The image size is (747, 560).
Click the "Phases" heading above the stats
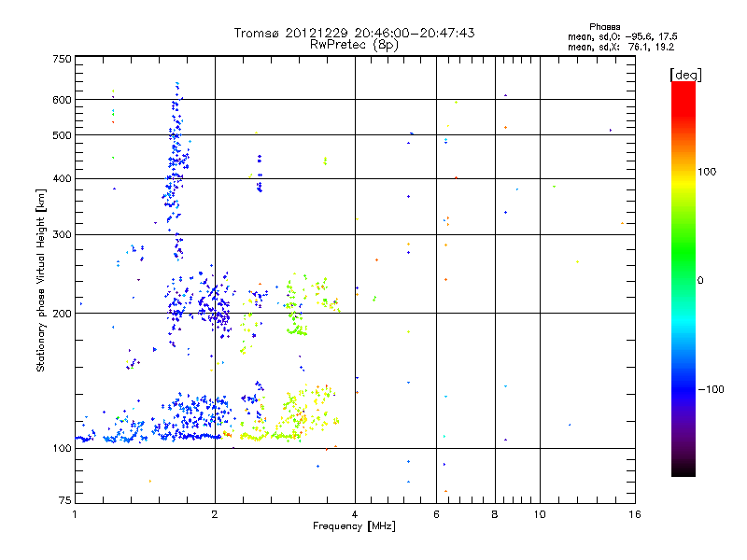tap(604, 27)
